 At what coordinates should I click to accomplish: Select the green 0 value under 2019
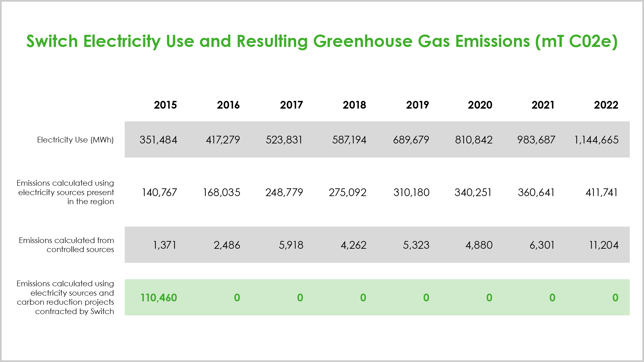426,298
